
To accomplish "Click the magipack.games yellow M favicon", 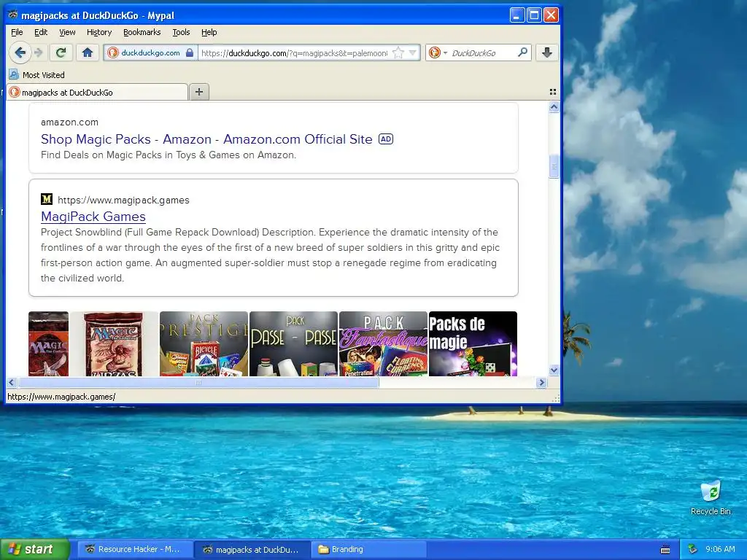I will point(47,199).
